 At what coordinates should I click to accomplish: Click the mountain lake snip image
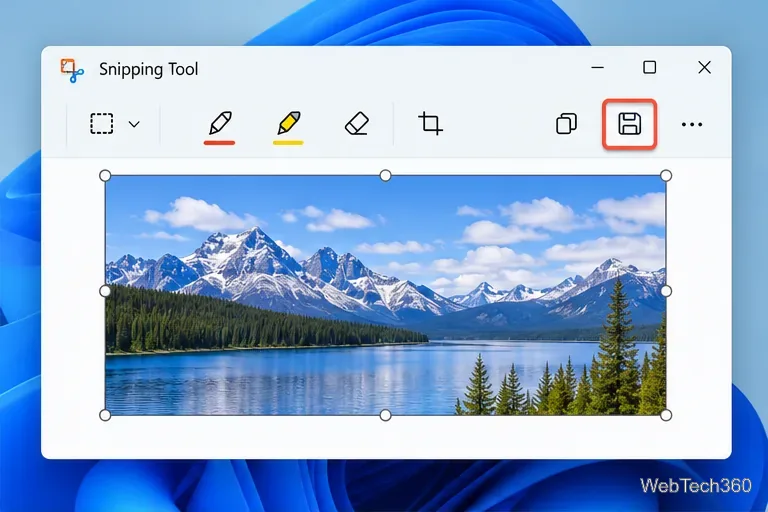[x=385, y=295]
